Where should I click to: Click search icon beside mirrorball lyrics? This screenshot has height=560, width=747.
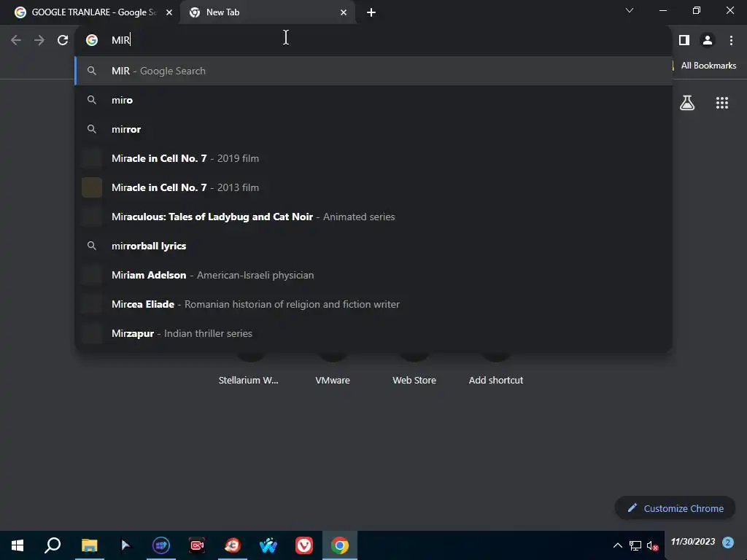[92, 246]
